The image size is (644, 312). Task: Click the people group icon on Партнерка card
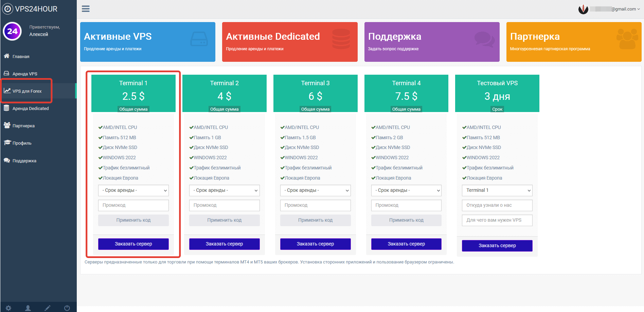[x=627, y=39]
